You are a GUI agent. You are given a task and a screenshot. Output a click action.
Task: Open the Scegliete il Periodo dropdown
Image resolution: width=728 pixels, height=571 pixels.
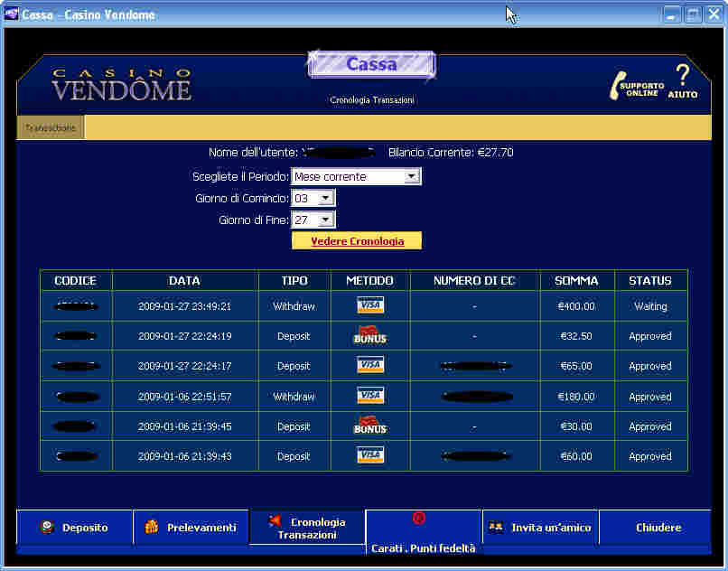tap(356, 176)
